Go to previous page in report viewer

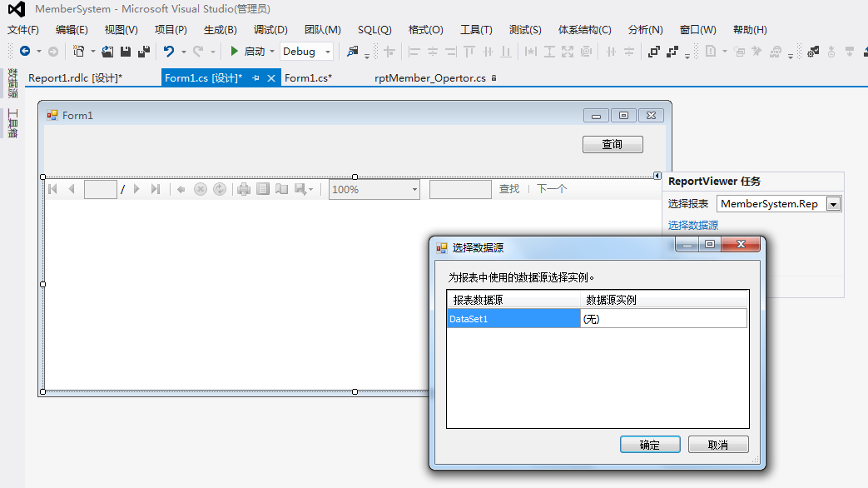pos(72,189)
